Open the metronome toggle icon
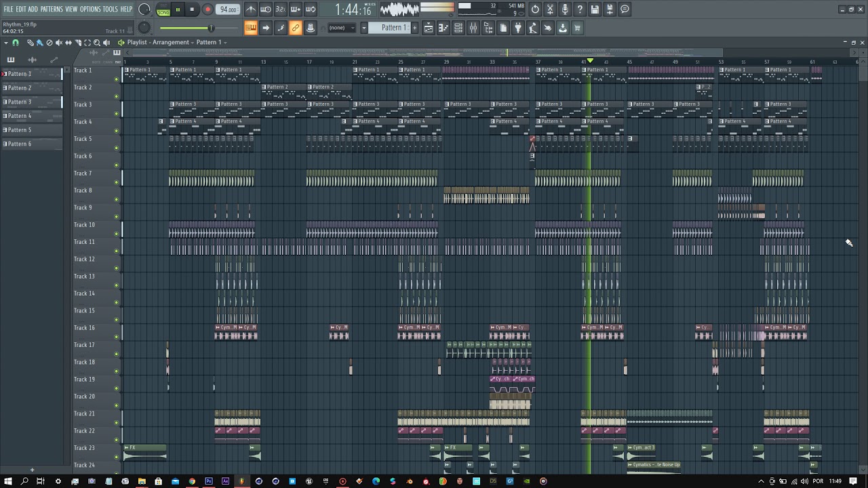 point(251,9)
